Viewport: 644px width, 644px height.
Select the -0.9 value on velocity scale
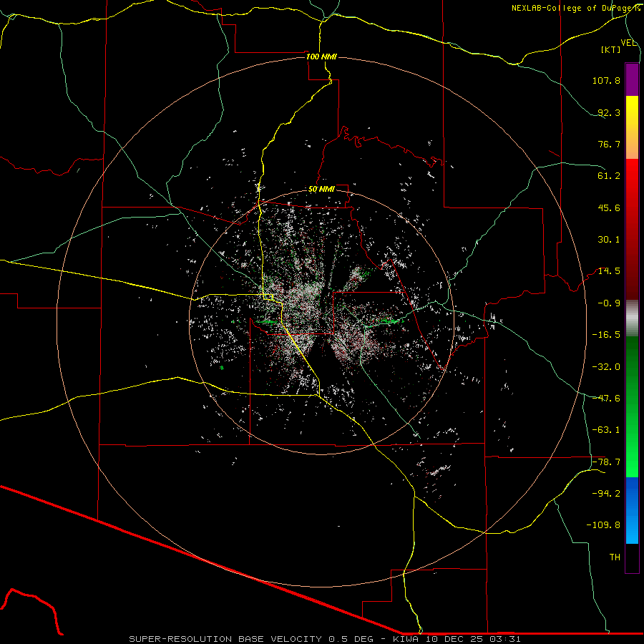pyautogui.click(x=609, y=303)
